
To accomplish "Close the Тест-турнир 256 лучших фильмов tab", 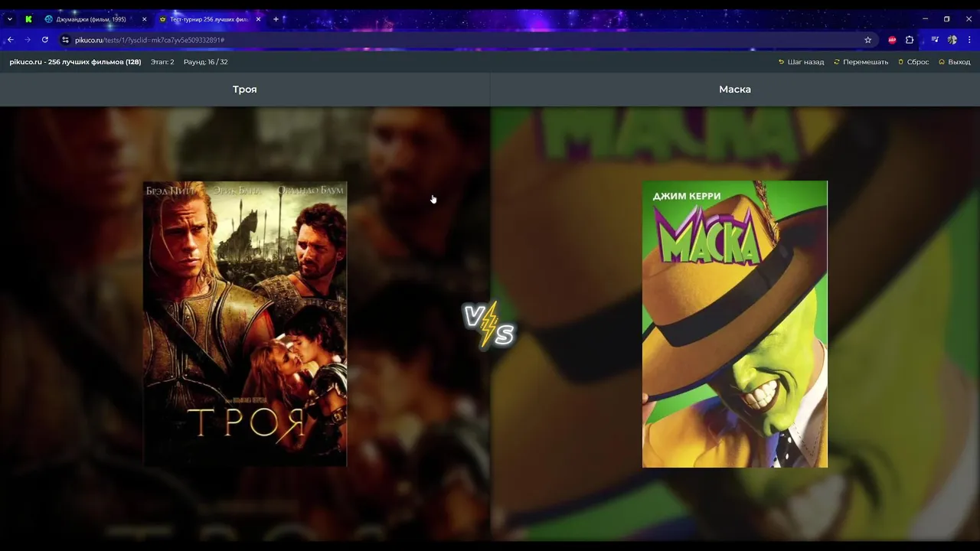I will (258, 19).
